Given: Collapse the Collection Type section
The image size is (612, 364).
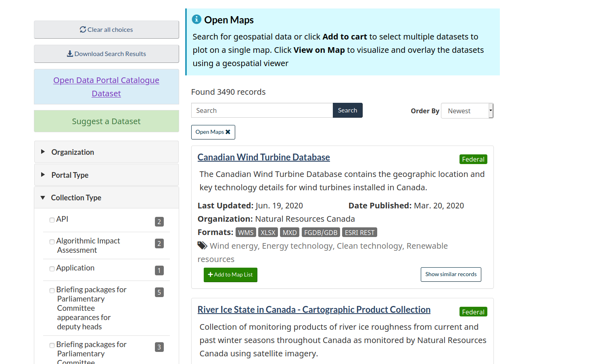Looking at the screenshot, I should [75, 198].
